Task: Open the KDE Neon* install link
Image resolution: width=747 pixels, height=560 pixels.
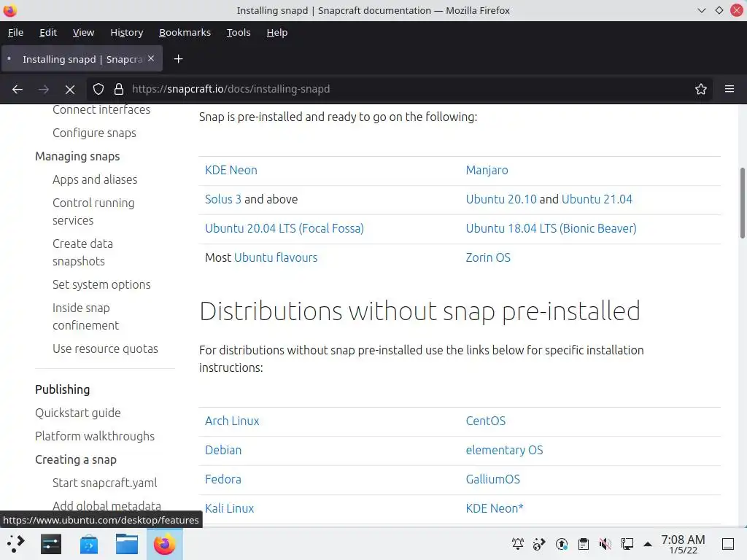Action: (495, 508)
